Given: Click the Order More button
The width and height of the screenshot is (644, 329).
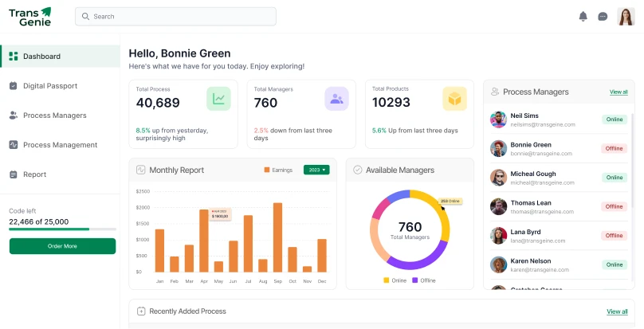Looking at the screenshot, I should pos(62,246).
